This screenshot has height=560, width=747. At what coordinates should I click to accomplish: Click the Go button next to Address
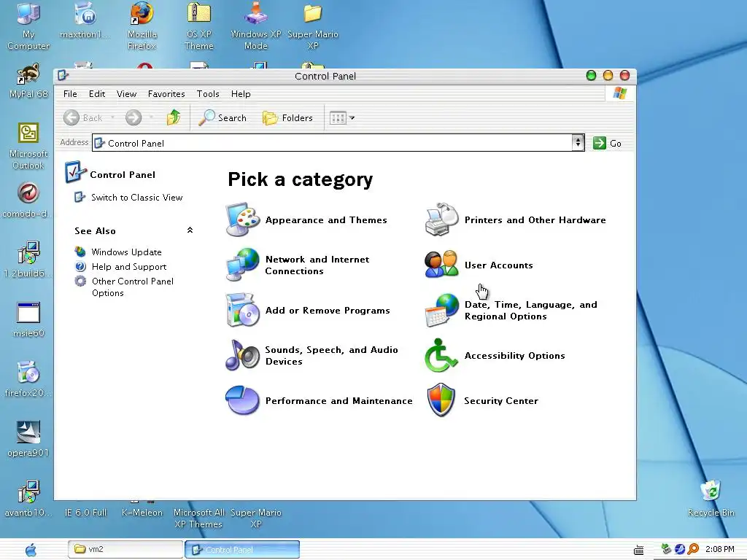607,143
